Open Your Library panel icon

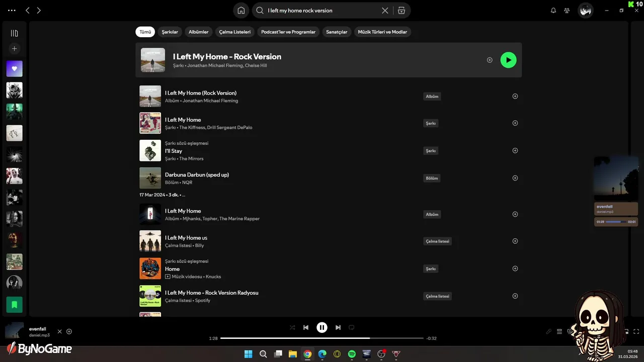coord(14,33)
